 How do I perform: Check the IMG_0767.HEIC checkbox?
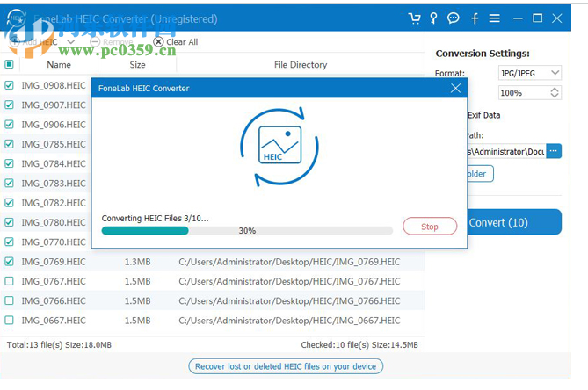pos(9,281)
